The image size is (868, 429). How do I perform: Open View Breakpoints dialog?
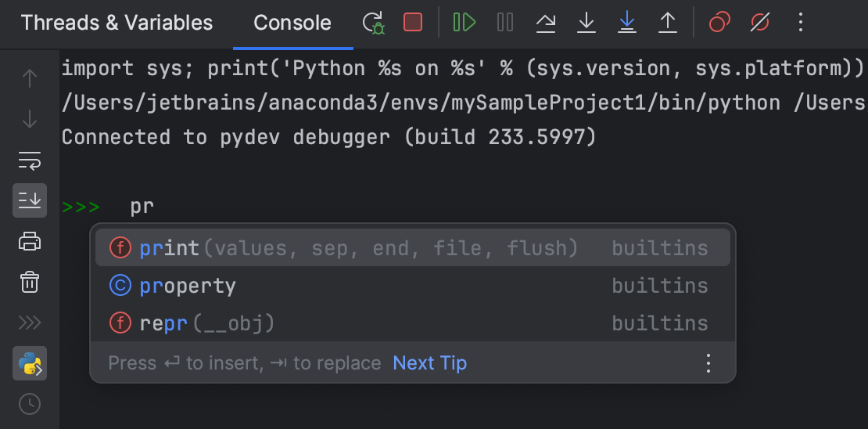[719, 23]
